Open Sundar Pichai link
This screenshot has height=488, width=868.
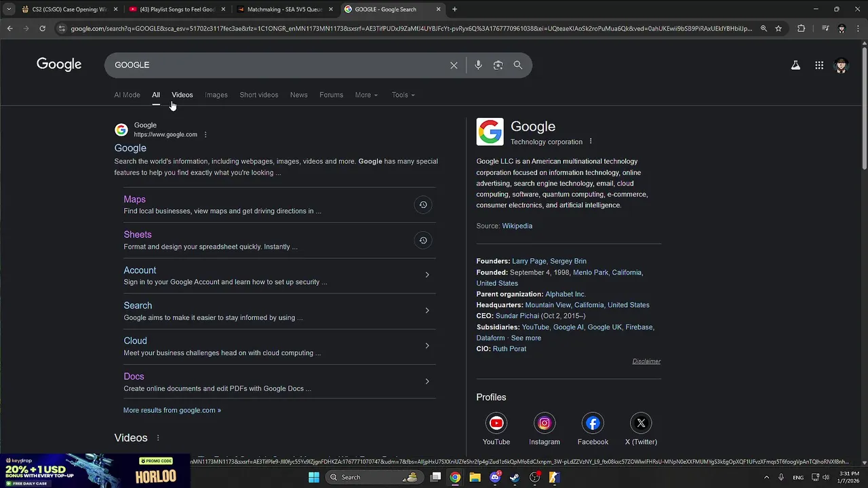click(517, 316)
